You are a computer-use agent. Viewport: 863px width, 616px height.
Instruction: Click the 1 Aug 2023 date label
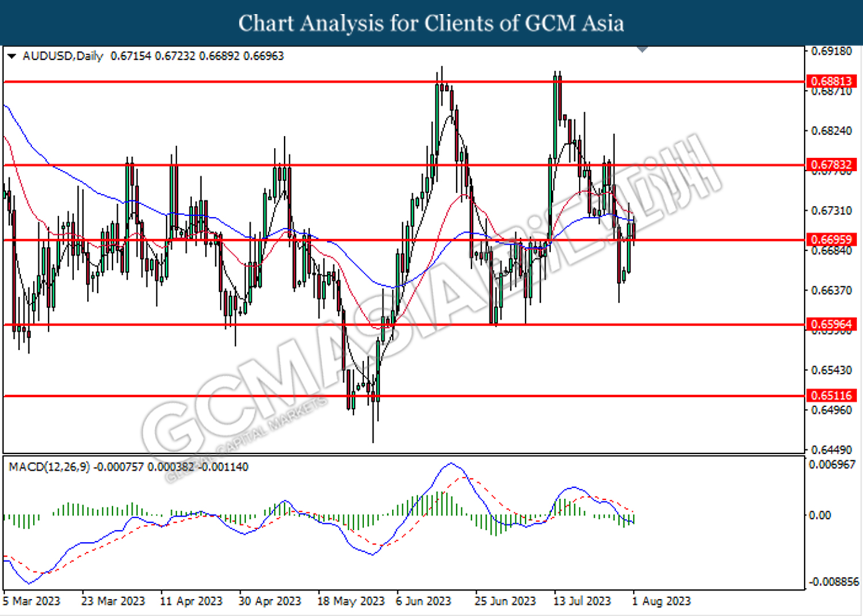(x=662, y=601)
